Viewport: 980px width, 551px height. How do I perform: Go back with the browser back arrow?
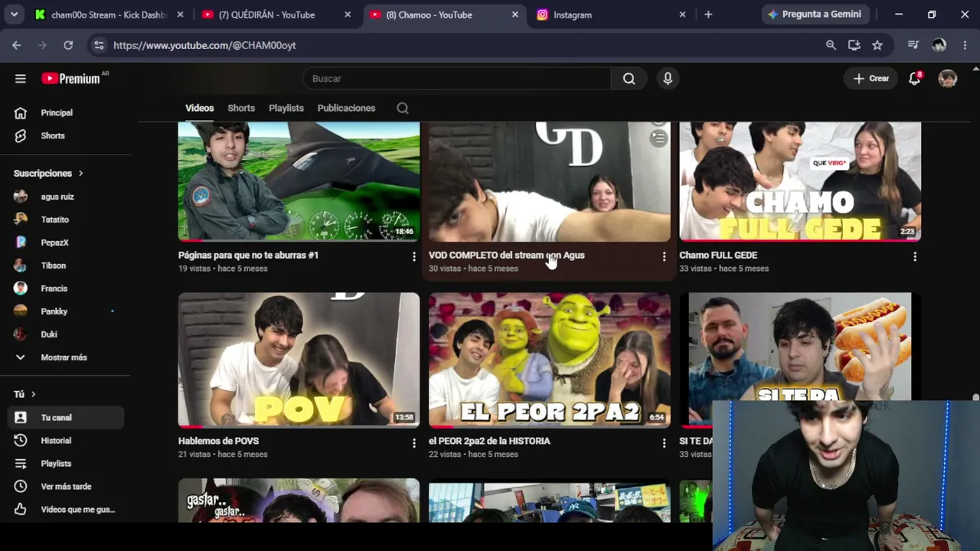[x=17, y=45]
